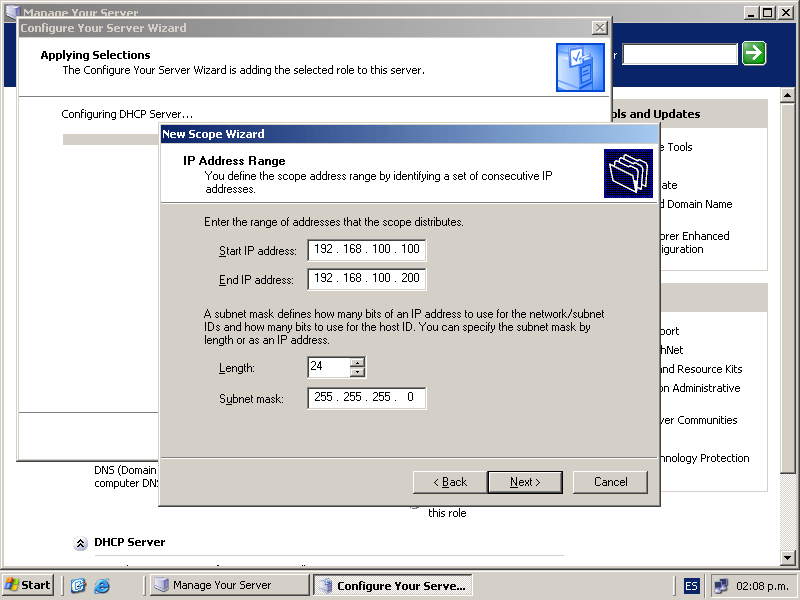
Task: Click the folders icon in New Scope Wizard
Action: click(x=628, y=173)
